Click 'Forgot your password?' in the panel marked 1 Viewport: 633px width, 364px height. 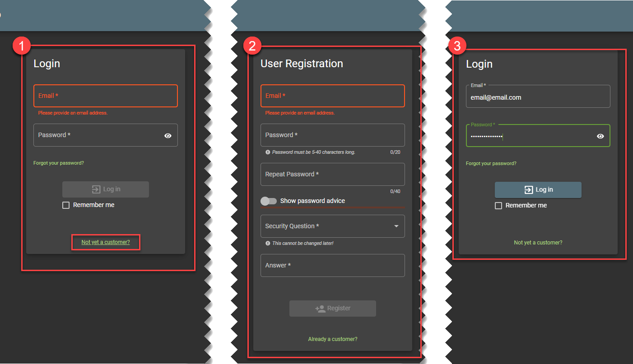pos(59,163)
